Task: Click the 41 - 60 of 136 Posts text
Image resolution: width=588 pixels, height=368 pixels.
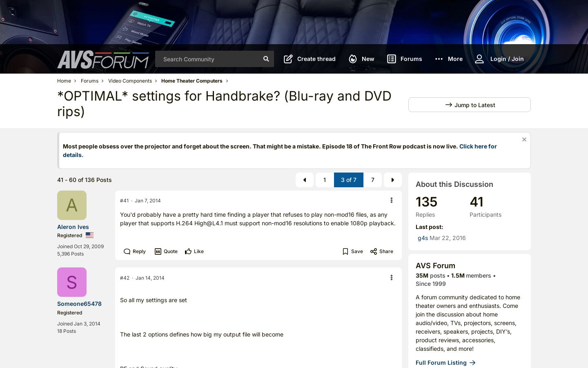Action: (x=85, y=180)
